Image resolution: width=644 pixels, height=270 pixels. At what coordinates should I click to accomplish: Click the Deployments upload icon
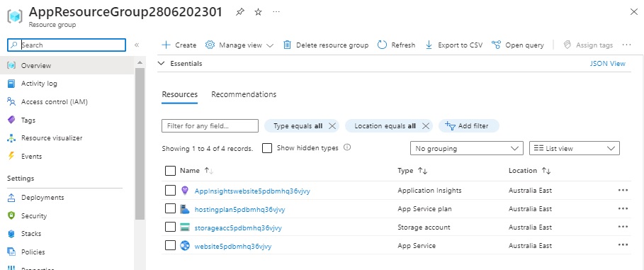[11, 198]
